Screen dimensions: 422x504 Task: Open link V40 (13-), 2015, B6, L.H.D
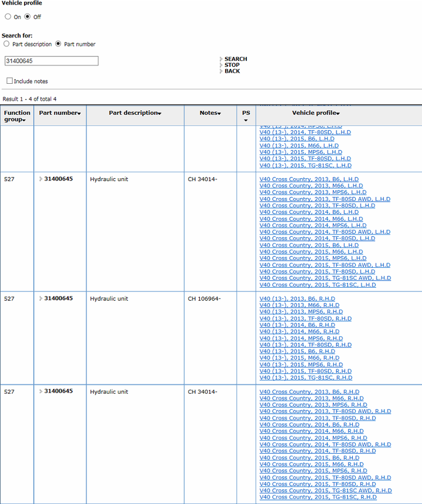click(x=297, y=139)
